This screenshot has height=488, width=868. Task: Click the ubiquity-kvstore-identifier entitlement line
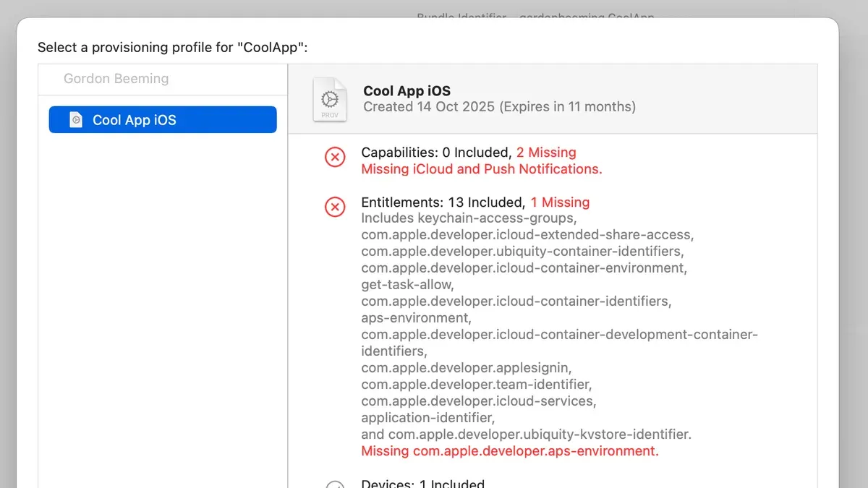pyautogui.click(x=527, y=435)
